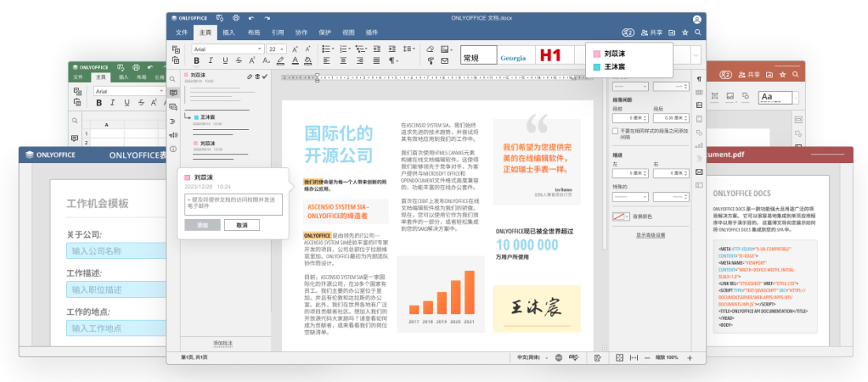The image size is (868, 382).
Task: Open mail merge settings in right sidebar
Action: pyautogui.click(x=699, y=172)
